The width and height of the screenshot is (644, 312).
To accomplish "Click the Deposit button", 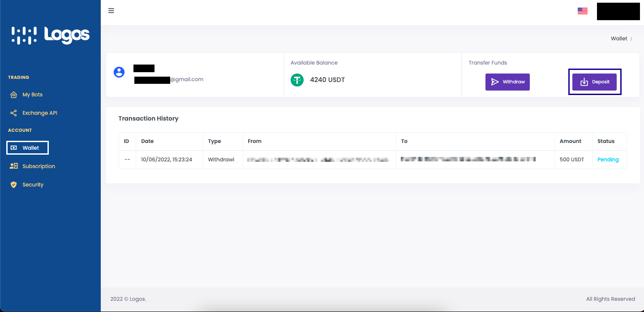I will (594, 82).
